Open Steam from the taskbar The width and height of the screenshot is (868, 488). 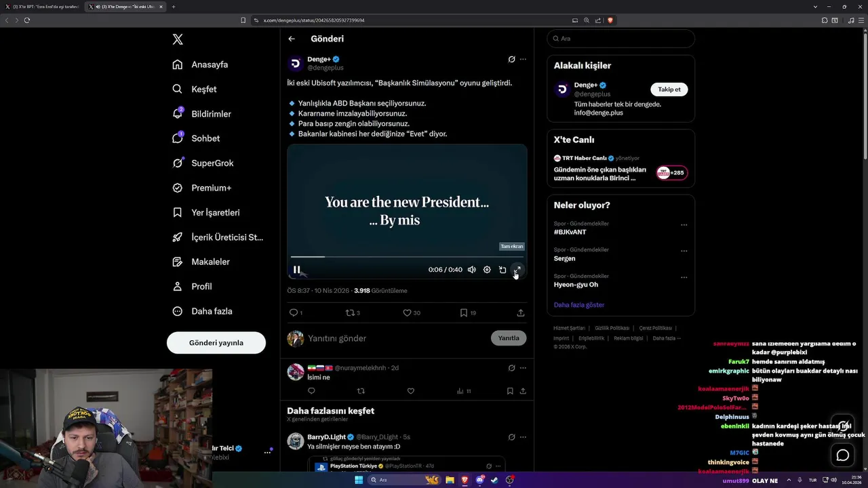point(494,480)
